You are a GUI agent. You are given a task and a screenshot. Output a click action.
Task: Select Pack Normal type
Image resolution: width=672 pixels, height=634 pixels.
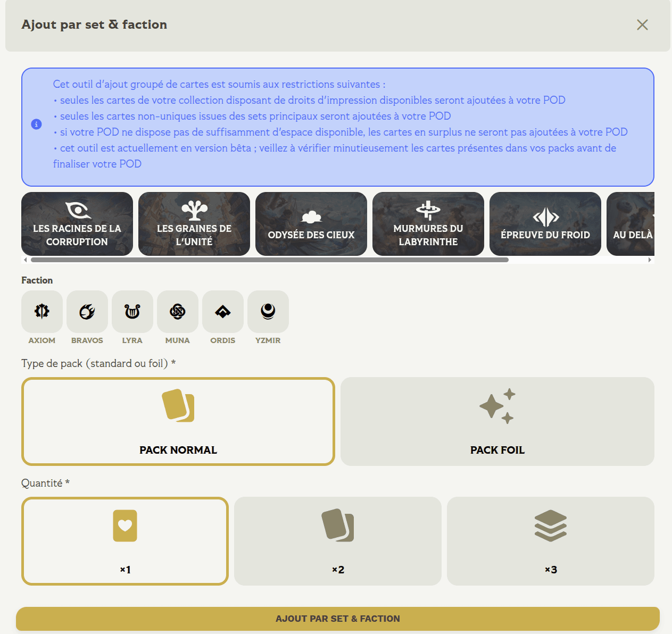point(178,421)
